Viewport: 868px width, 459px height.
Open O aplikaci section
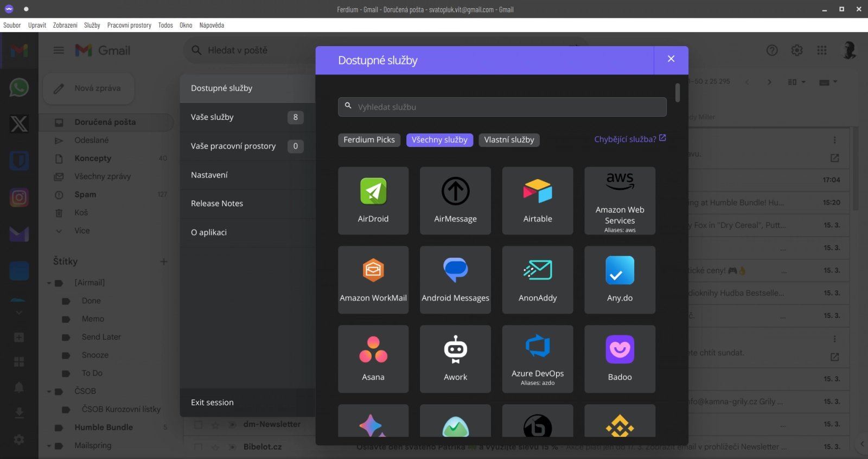click(x=247, y=232)
